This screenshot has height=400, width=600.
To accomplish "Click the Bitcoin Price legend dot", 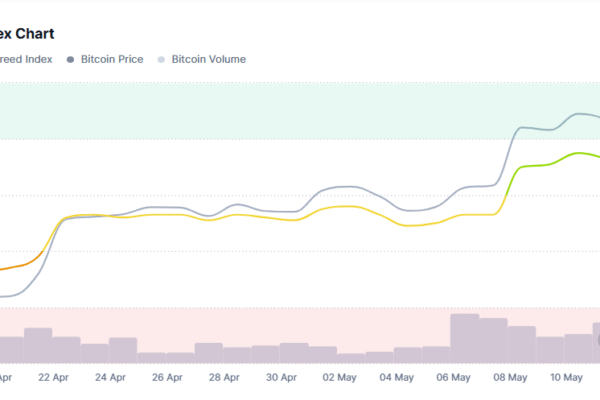I will 70,60.
